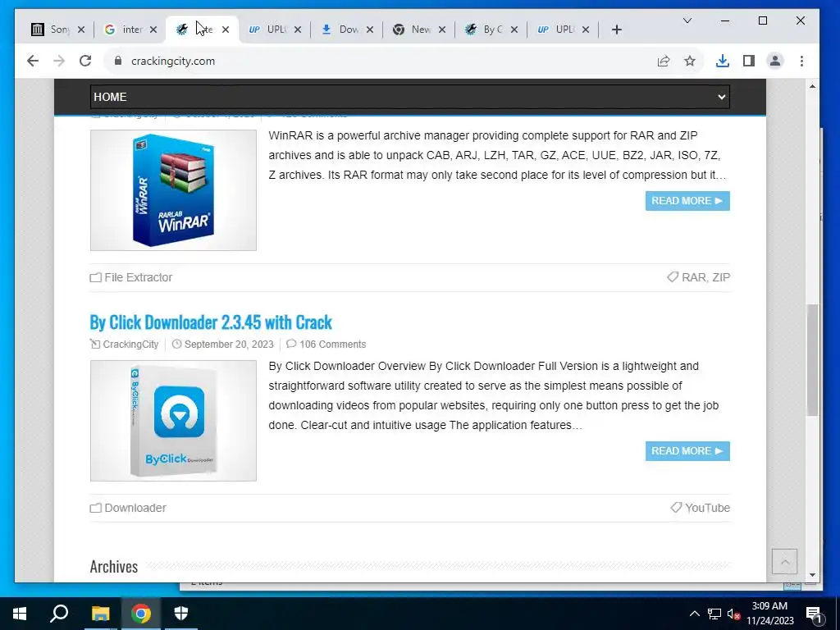This screenshot has width=840, height=630.
Task: Close the active crackingcity tab
Action: click(226, 30)
